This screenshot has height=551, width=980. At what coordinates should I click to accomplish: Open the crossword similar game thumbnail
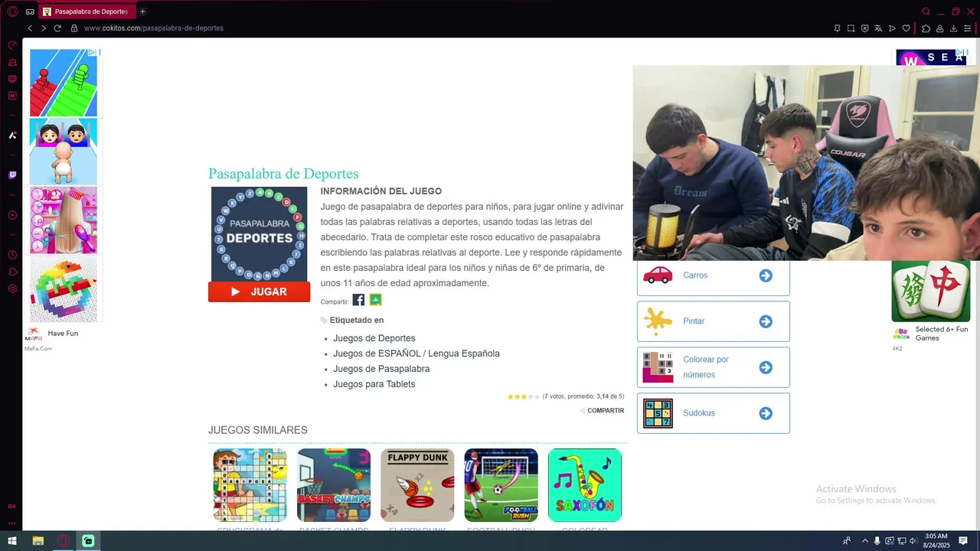250,485
